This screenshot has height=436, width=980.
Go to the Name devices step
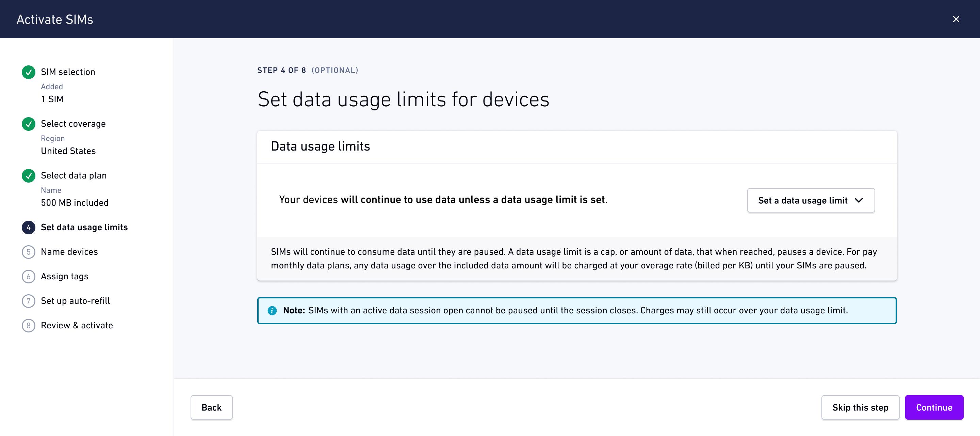[69, 251]
